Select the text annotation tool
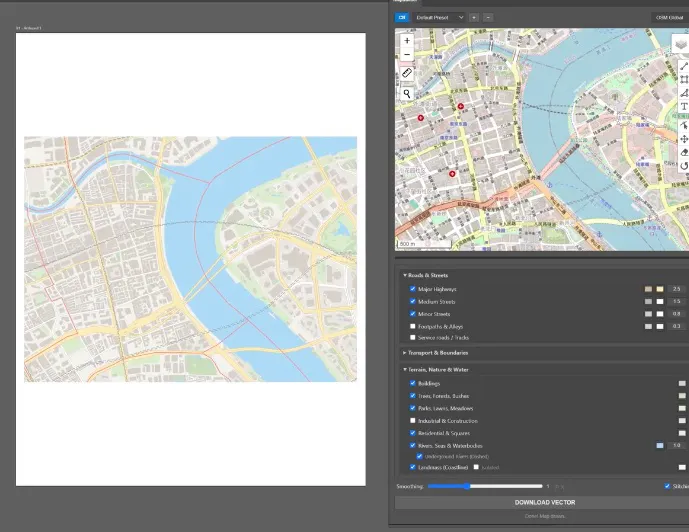The width and height of the screenshot is (689, 532). pyautogui.click(x=684, y=107)
